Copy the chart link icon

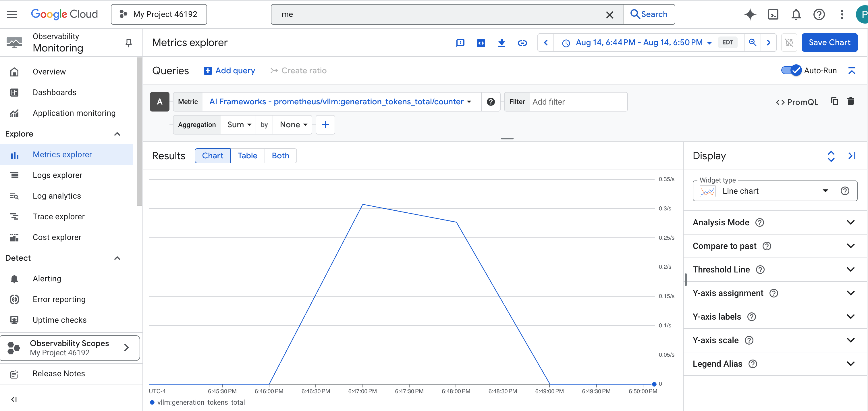pos(522,43)
